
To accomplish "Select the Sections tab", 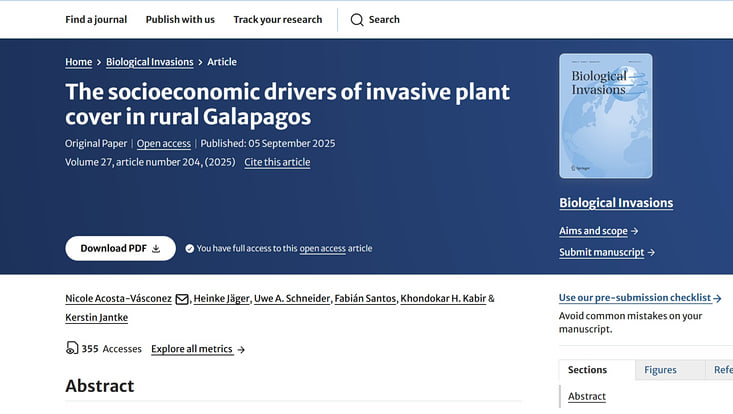I will pos(587,370).
